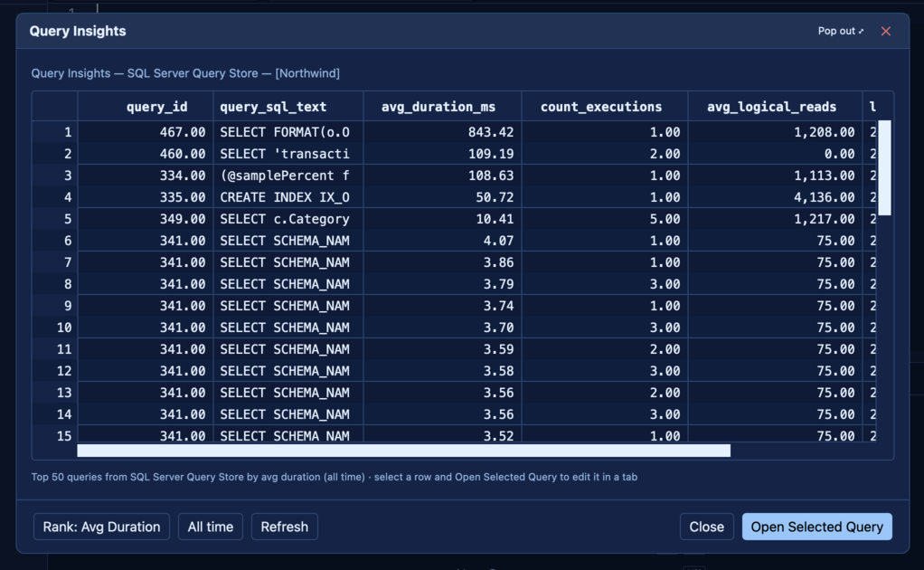Click the vertical scrollbar thumb of the table
The height and width of the screenshot is (570, 924).
pos(884,168)
